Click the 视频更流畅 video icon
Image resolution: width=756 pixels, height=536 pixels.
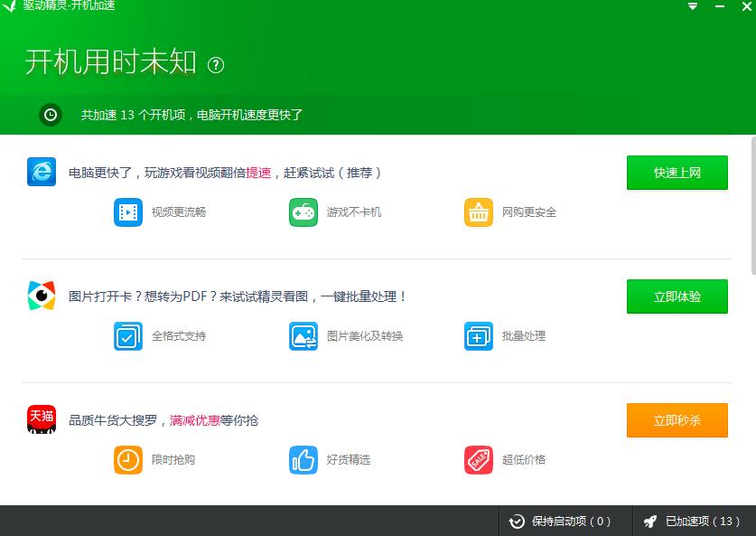128,212
